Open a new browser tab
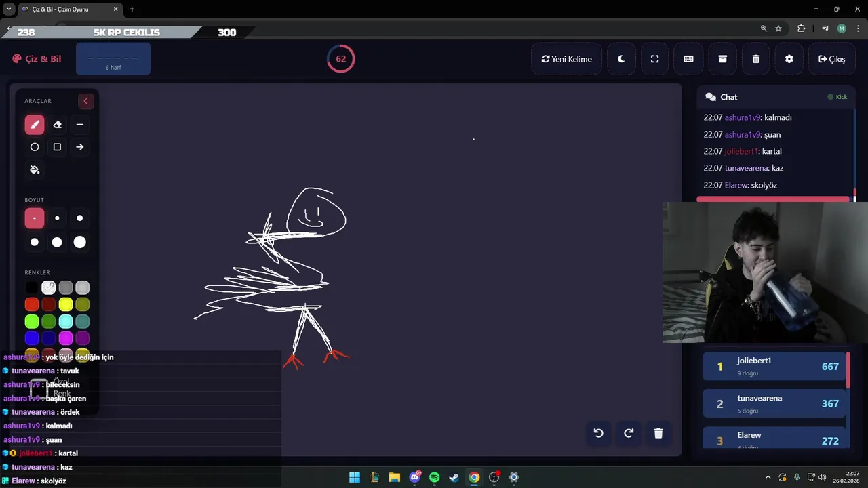The image size is (868, 488). (x=132, y=9)
